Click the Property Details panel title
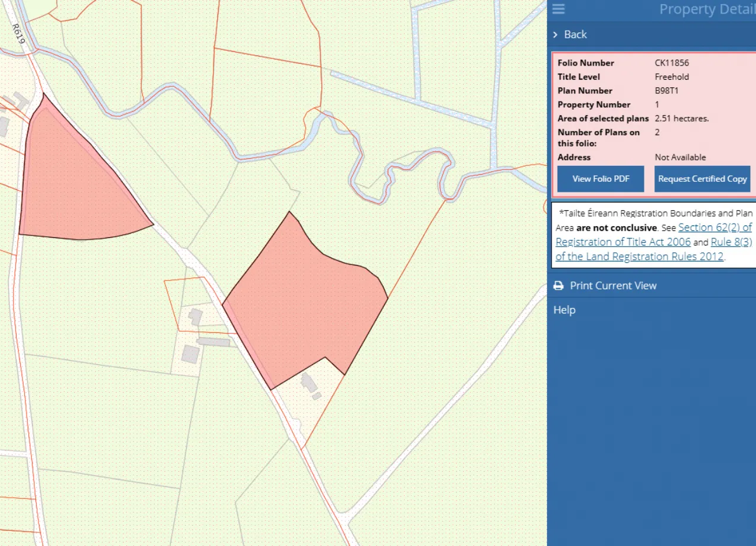 [706, 9]
